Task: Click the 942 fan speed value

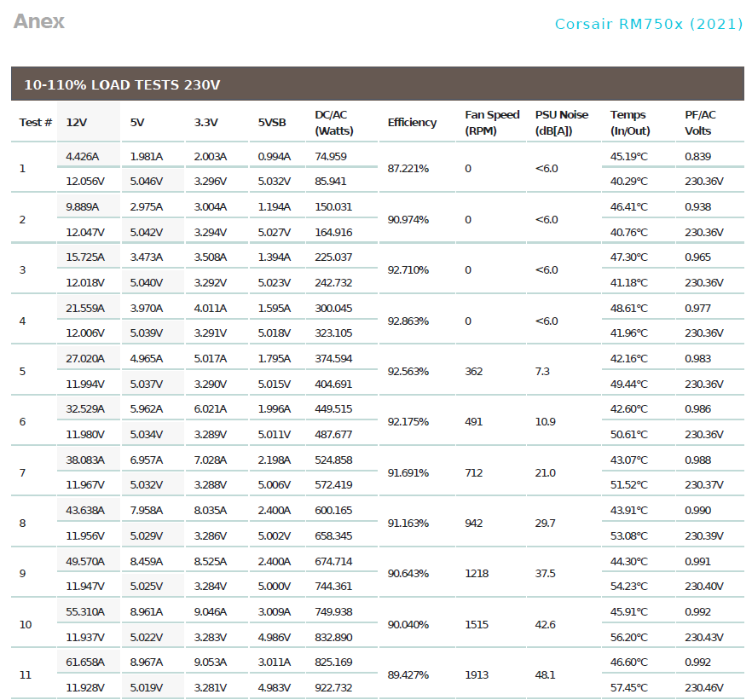Action: [x=474, y=524]
